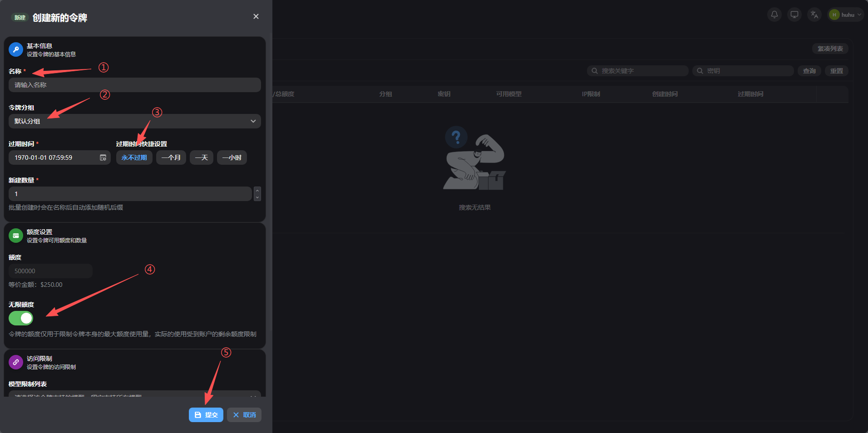
Task: Click the green card icon for 额度设置
Action: click(x=16, y=236)
